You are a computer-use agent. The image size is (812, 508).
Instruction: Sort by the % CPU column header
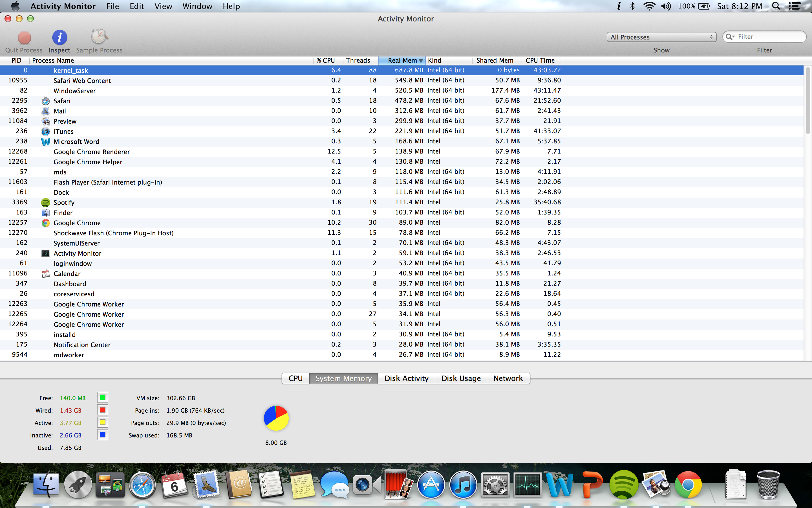coord(328,60)
